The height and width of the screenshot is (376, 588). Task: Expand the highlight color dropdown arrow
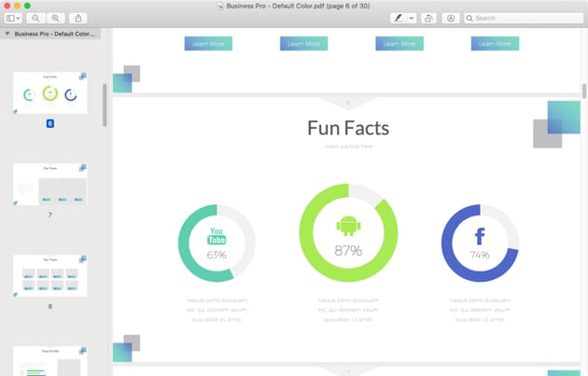(x=412, y=18)
